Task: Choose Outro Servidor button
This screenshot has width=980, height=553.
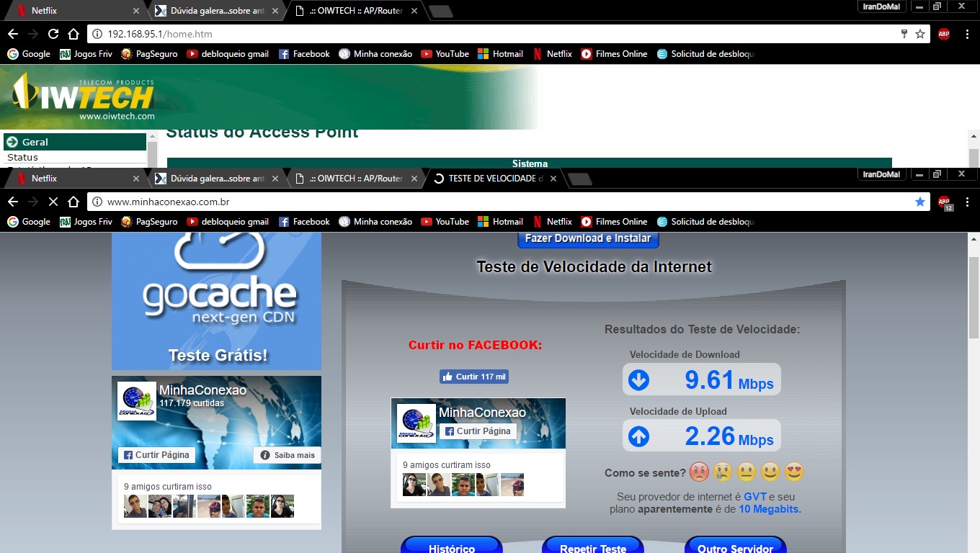Action: [735, 547]
